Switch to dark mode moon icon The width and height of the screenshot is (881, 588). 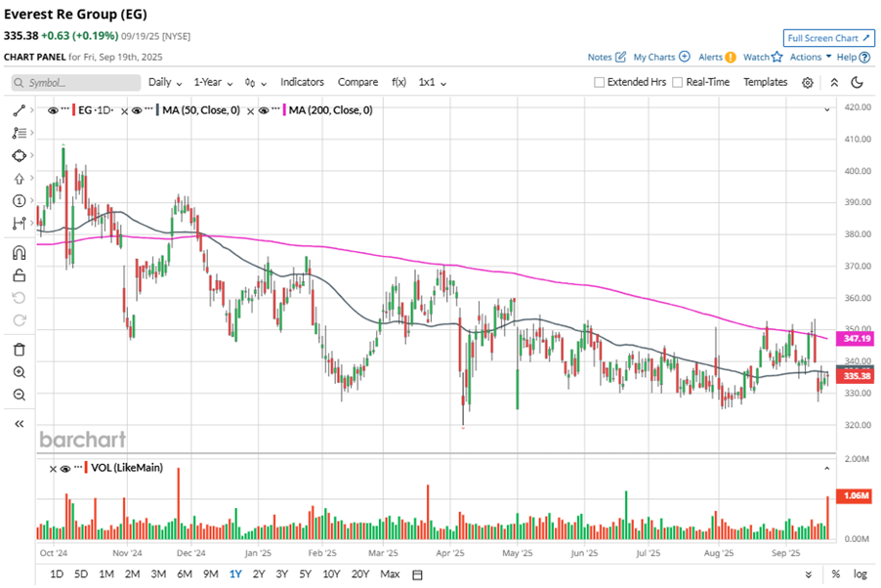click(x=857, y=83)
